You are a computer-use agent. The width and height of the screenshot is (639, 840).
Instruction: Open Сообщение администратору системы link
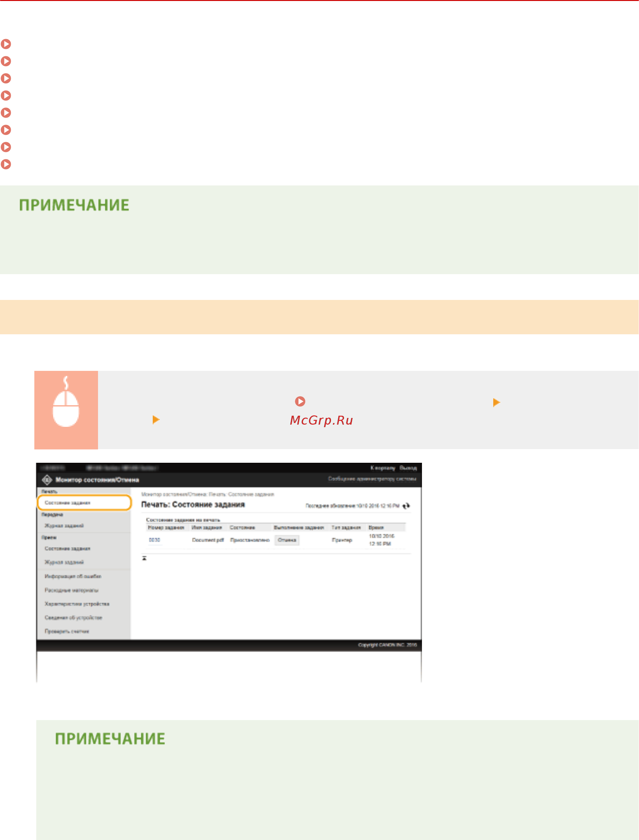click(x=372, y=479)
